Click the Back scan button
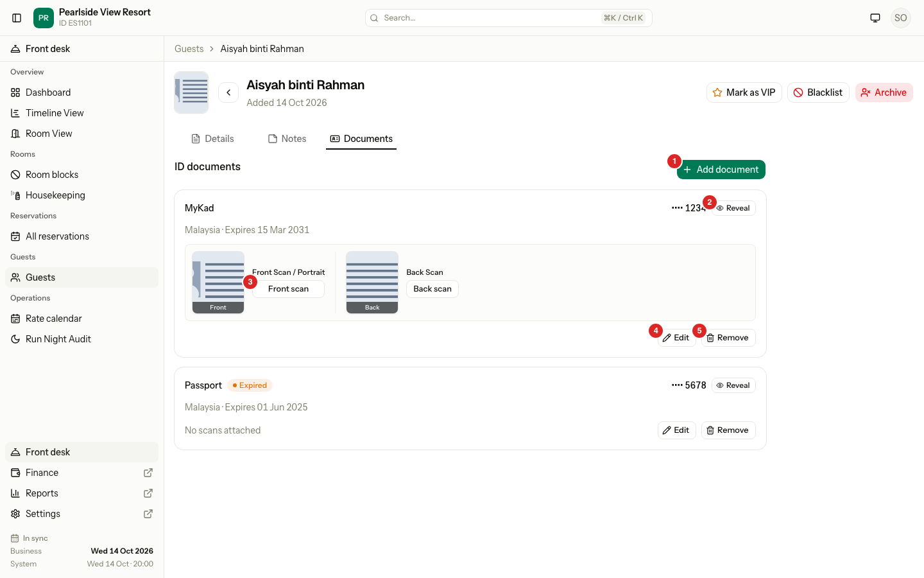 pyautogui.click(x=432, y=289)
